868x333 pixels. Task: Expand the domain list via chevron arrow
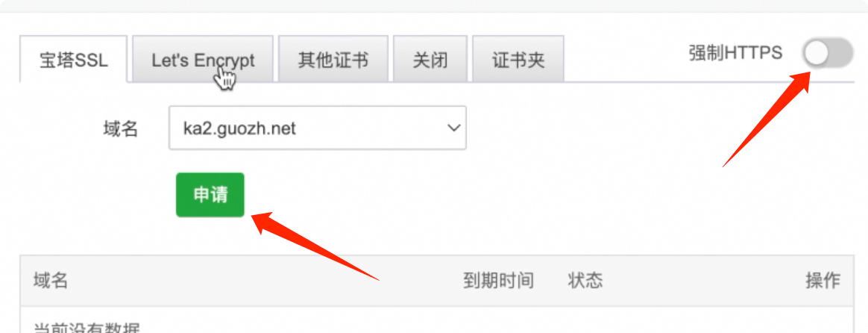click(453, 128)
